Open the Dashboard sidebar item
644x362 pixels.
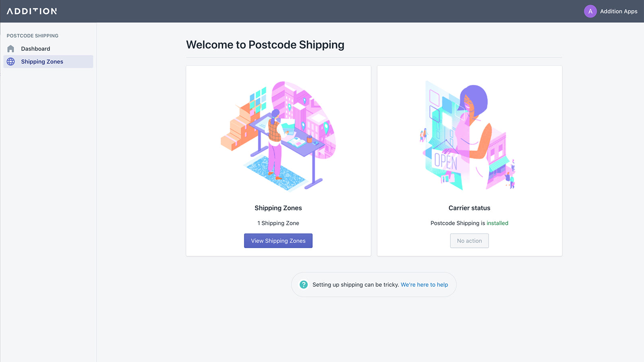(35, 49)
